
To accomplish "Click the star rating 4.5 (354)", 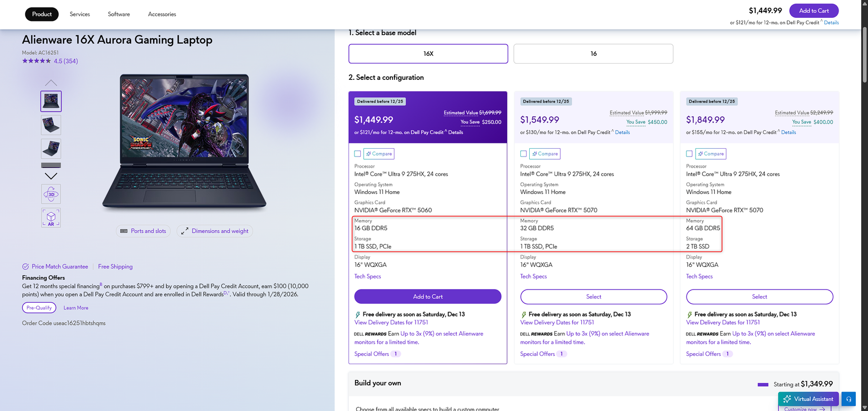I will 50,61.
